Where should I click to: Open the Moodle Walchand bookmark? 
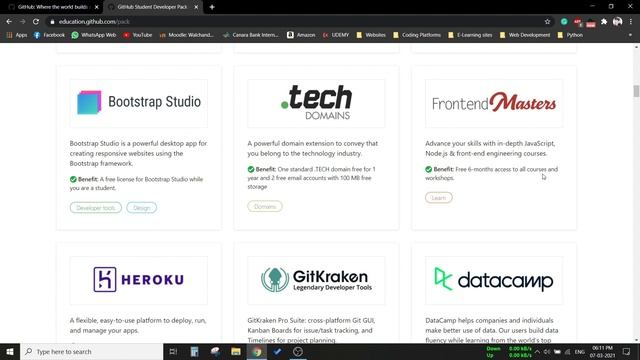[x=187, y=35]
